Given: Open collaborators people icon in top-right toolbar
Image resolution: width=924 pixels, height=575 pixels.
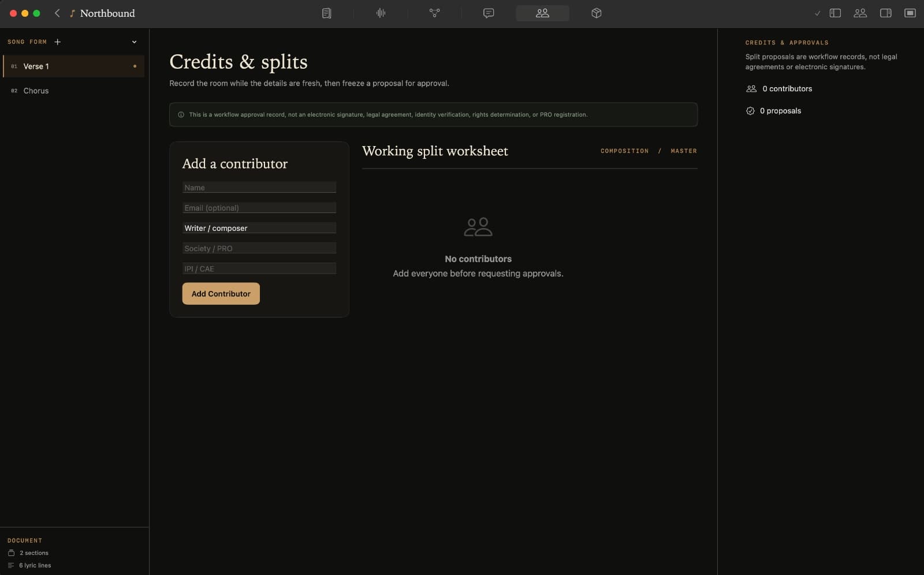Looking at the screenshot, I should (x=860, y=13).
